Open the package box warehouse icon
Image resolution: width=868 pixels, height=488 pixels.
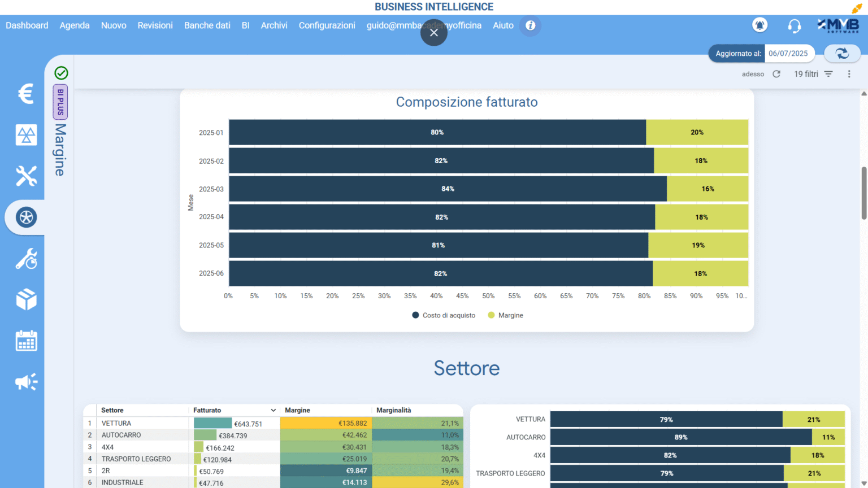click(x=26, y=299)
